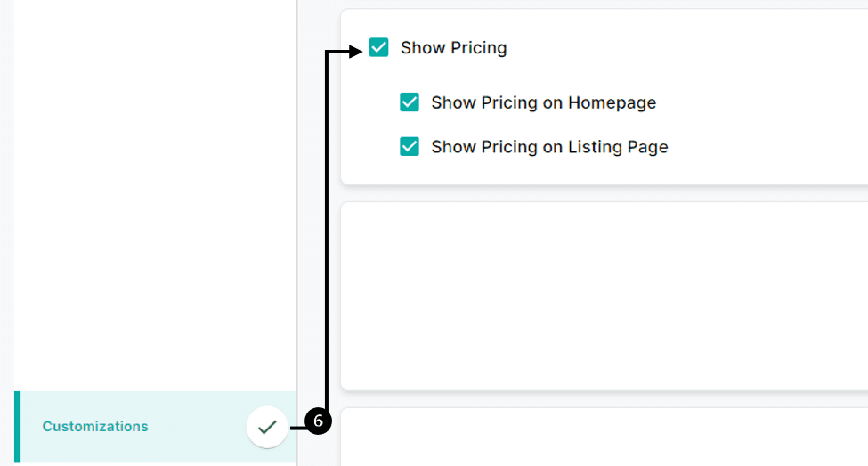Click the Customizations text label
The width and height of the screenshot is (868, 466).
(95, 426)
